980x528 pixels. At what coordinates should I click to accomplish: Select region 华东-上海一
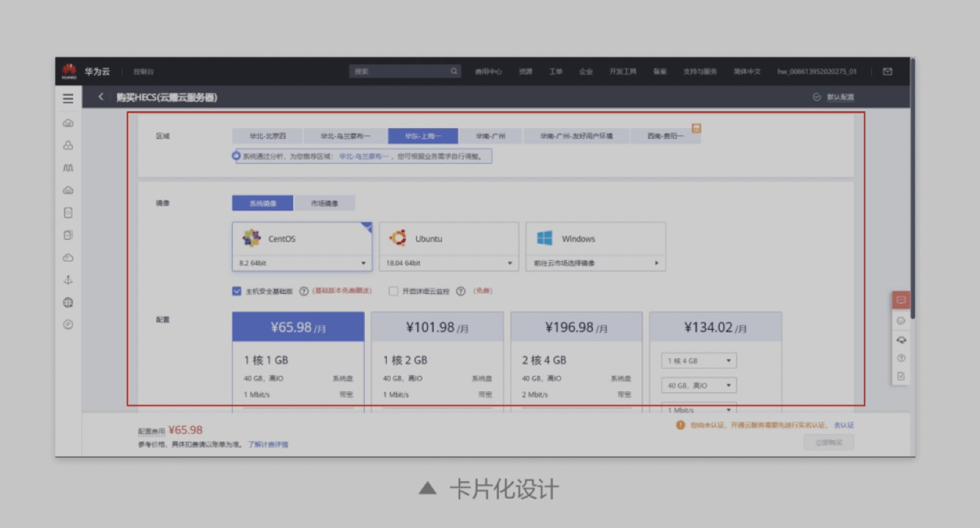pyautogui.click(x=423, y=136)
